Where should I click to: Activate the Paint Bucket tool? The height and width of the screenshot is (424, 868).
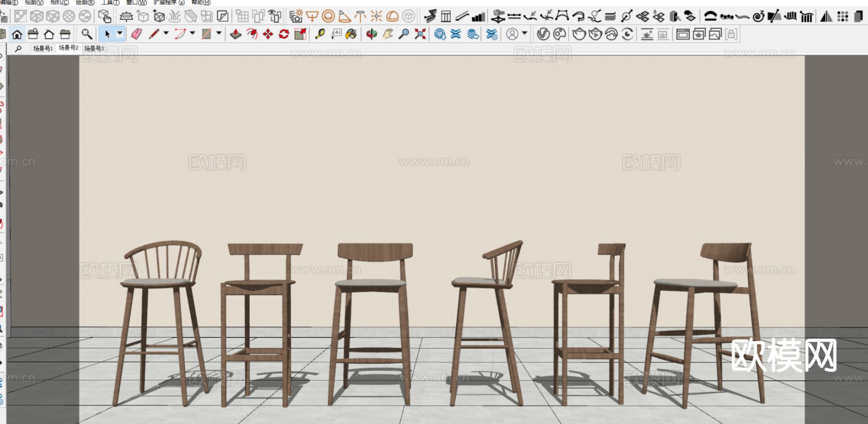coord(352,34)
